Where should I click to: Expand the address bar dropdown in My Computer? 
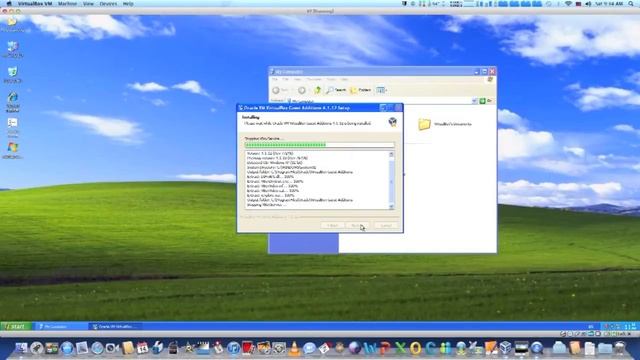click(x=474, y=101)
